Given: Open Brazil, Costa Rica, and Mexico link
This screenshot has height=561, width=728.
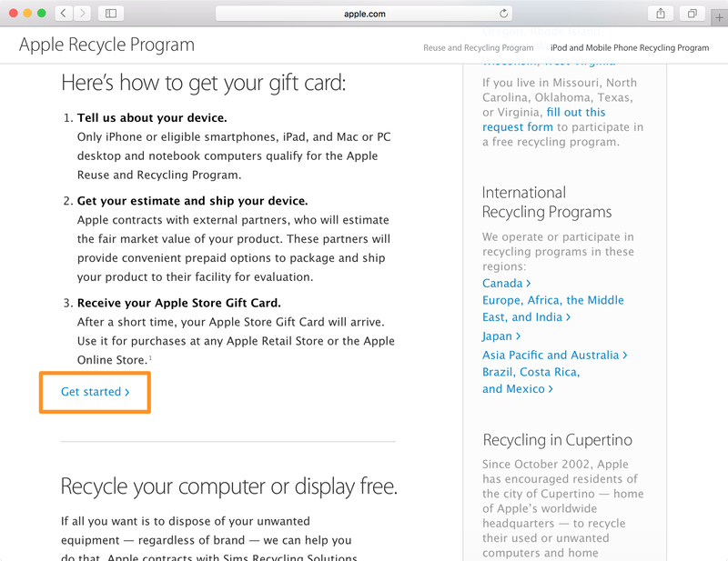Looking at the screenshot, I should pos(531,380).
